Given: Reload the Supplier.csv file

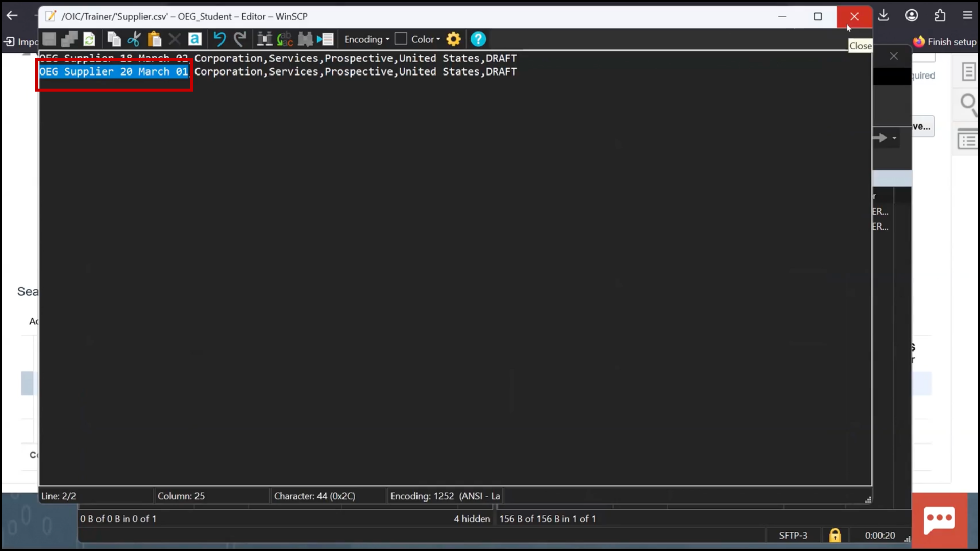Looking at the screenshot, I should (x=89, y=39).
